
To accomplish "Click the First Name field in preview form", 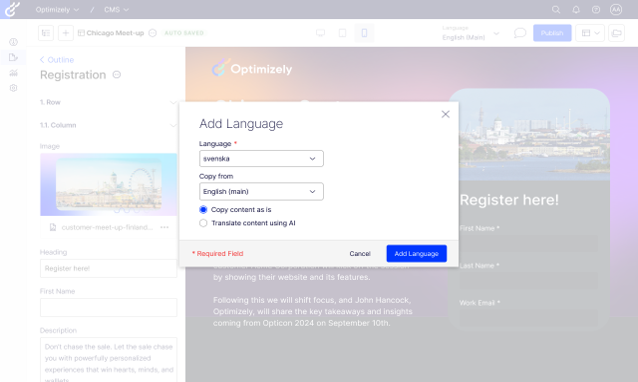I will tap(529, 243).
